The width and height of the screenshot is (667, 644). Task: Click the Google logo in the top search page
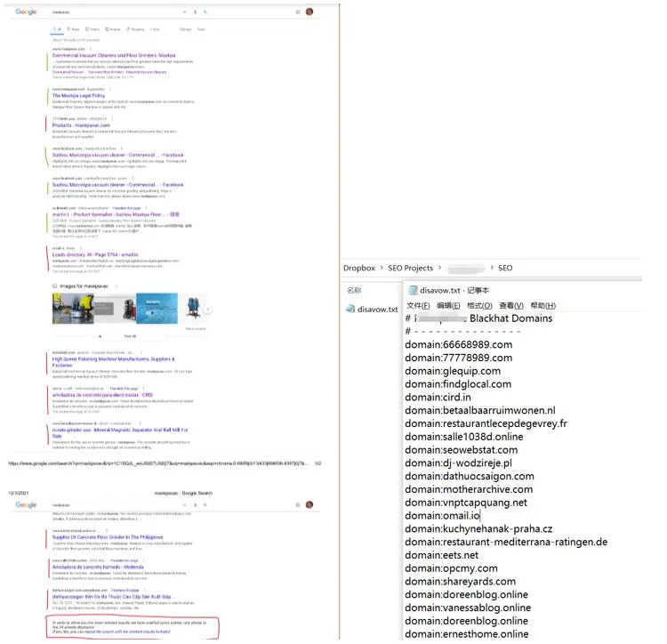[26, 12]
